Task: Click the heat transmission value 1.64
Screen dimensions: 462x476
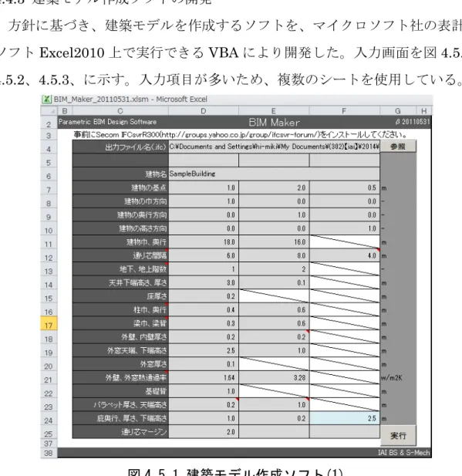Action: (x=204, y=377)
